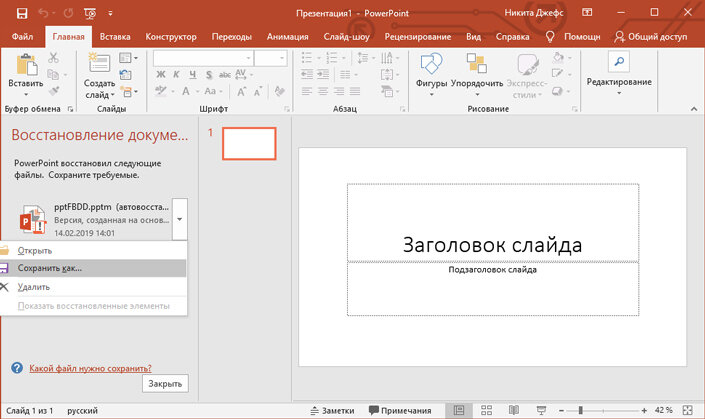The width and height of the screenshot is (705, 419).
Task: Click the clear all formatting icon
Action: pos(280,91)
